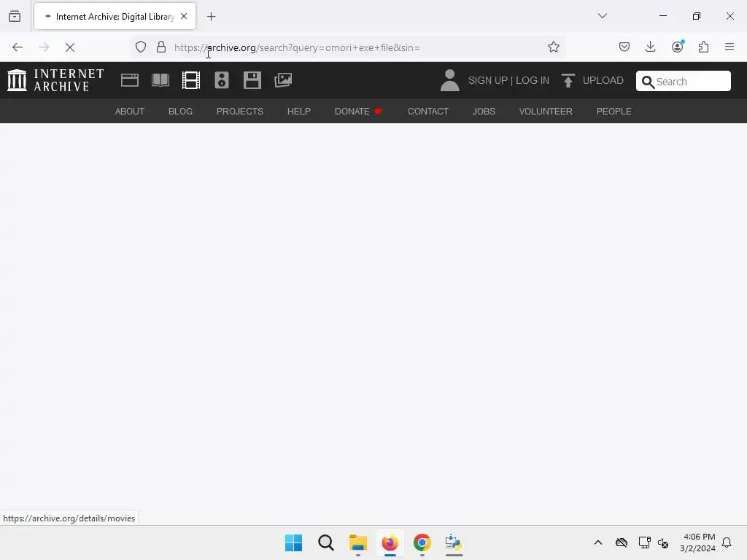Open the HELP menu item
This screenshot has height=560, width=747.
click(x=298, y=112)
